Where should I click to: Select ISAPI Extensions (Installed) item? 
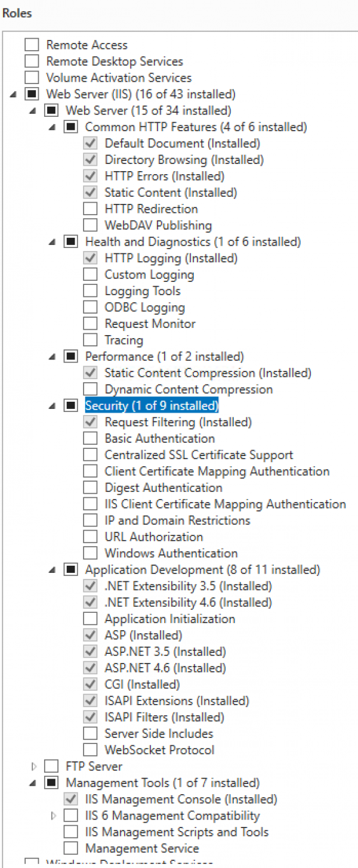pos(177,700)
